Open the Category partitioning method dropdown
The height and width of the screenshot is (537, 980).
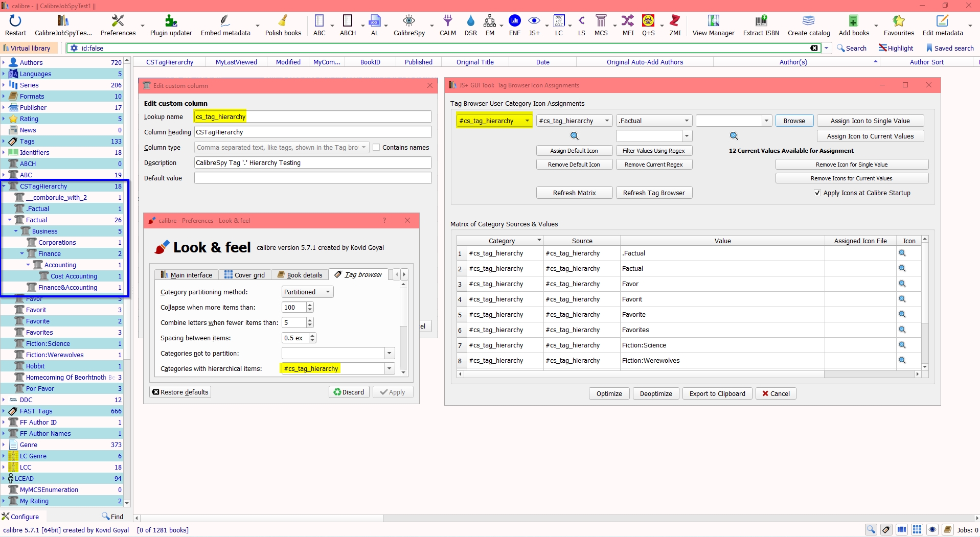[307, 292]
